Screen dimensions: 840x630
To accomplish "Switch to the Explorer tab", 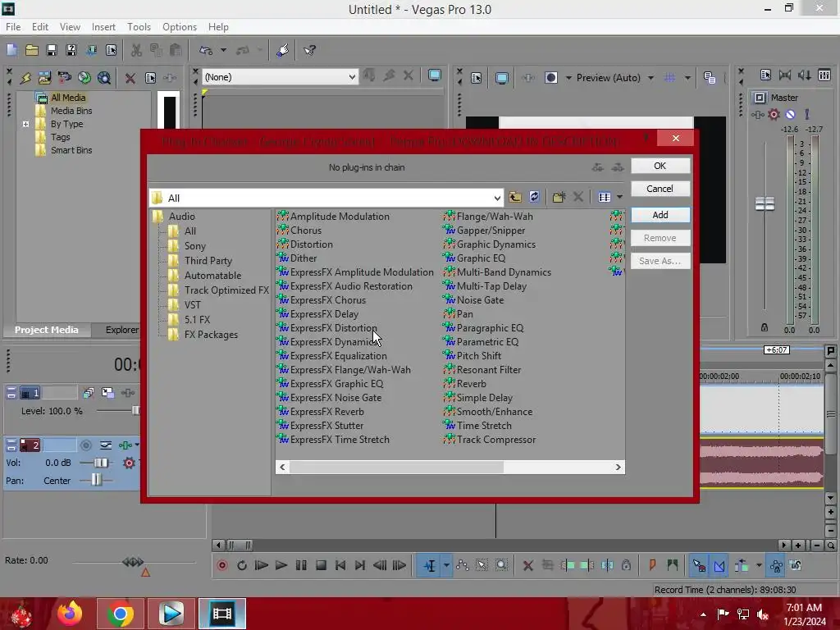I will (x=121, y=330).
